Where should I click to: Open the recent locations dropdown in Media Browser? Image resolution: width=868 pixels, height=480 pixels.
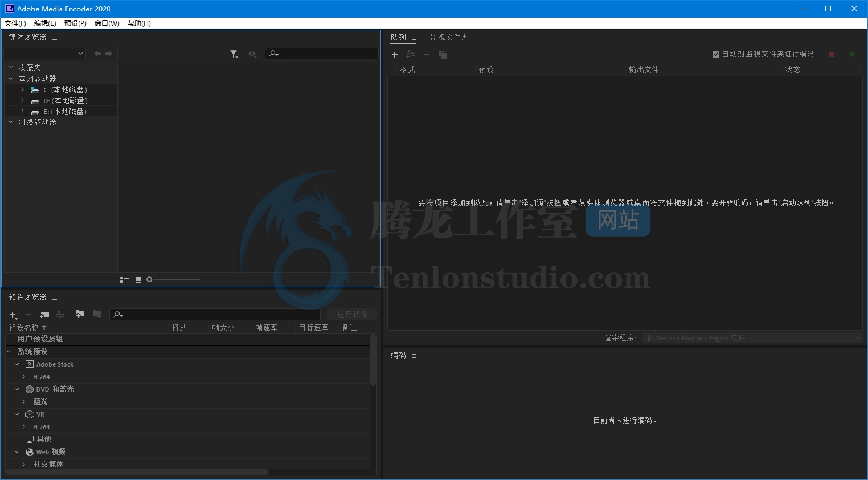pos(44,54)
